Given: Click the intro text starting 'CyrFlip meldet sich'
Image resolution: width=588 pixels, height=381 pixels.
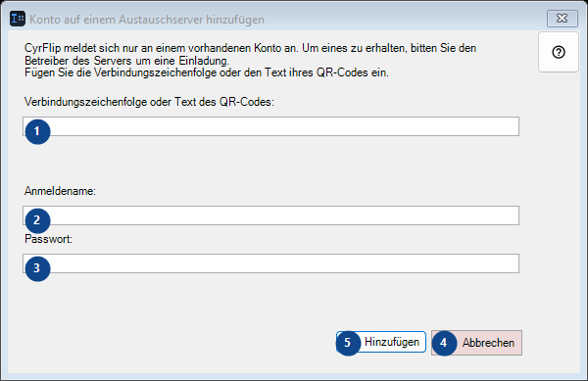Looking at the screenshot, I should [x=250, y=61].
